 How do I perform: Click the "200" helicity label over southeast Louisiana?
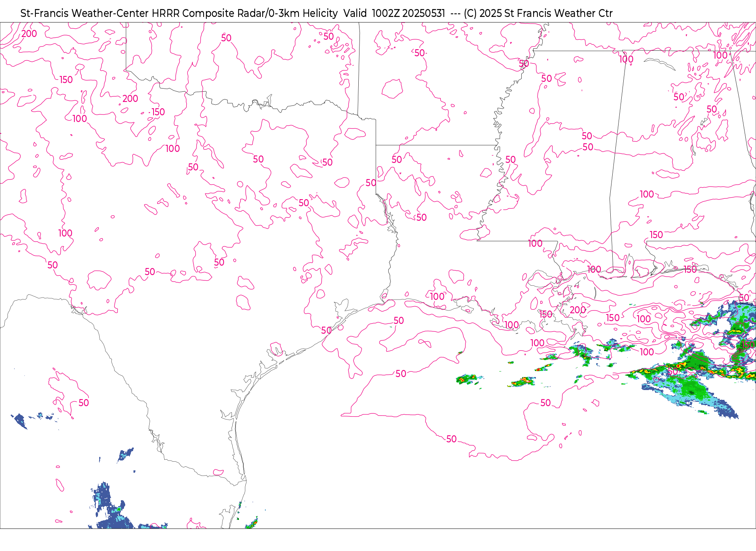coord(578,310)
